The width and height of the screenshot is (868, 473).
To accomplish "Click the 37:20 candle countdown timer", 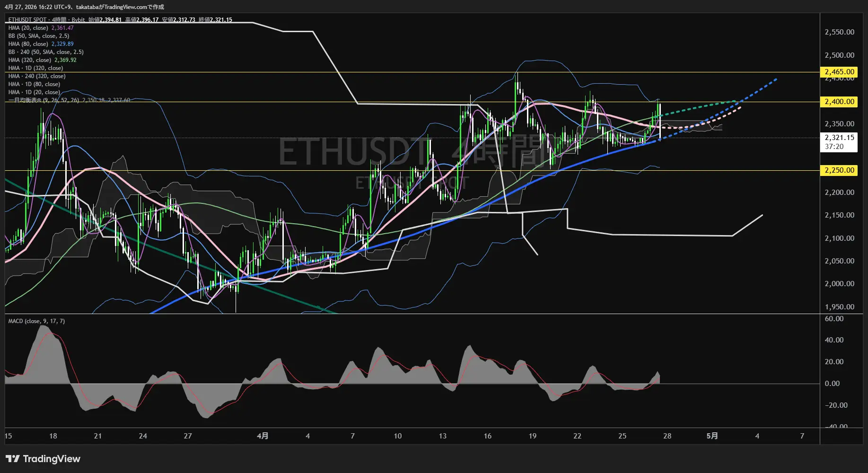I will (x=834, y=147).
